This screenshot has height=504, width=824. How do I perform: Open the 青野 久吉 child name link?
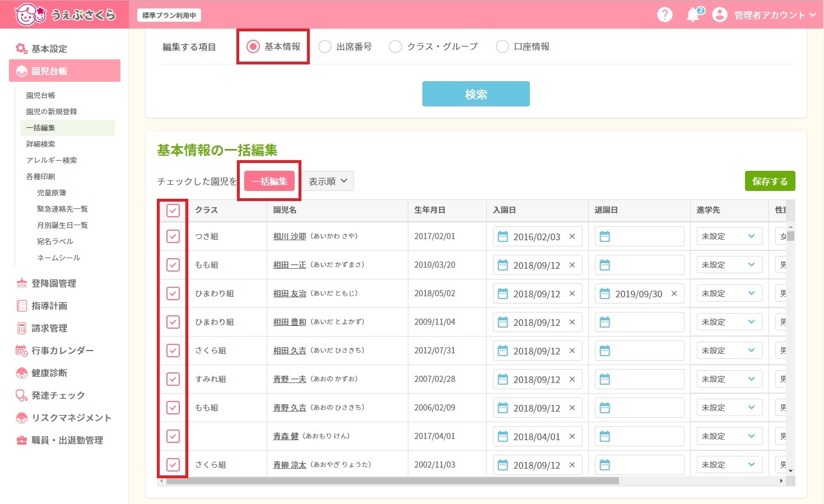tap(290, 408)
